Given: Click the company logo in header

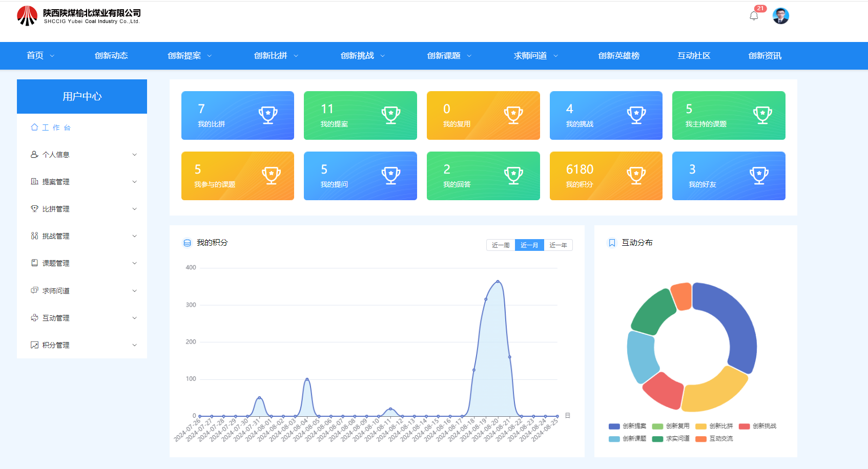Looking at the screenshot, I should 27,16.
